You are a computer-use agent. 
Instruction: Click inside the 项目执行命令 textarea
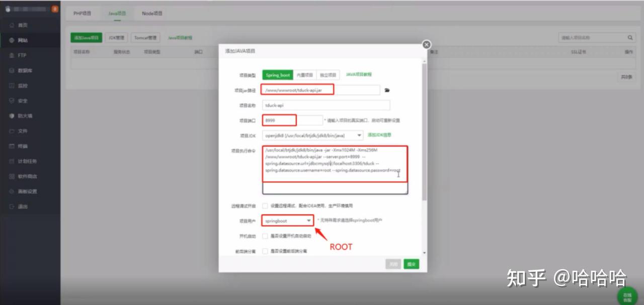tap(335, 170)
